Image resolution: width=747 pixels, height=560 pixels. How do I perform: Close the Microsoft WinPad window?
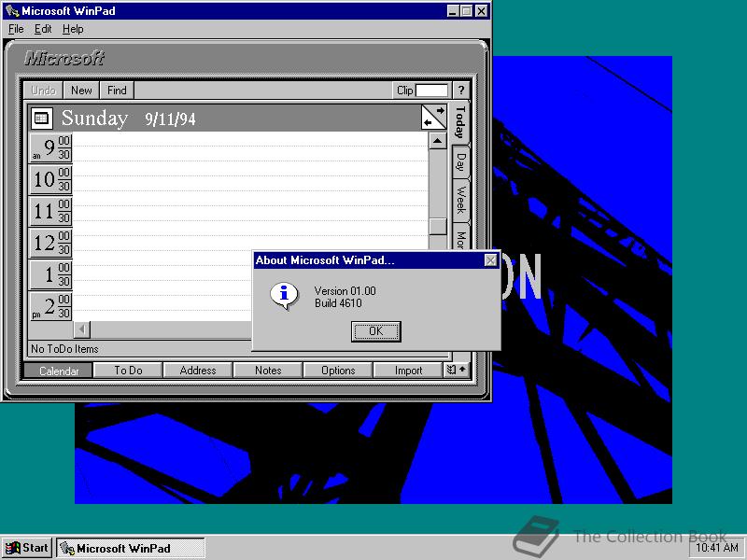click(x=482, y=11)
